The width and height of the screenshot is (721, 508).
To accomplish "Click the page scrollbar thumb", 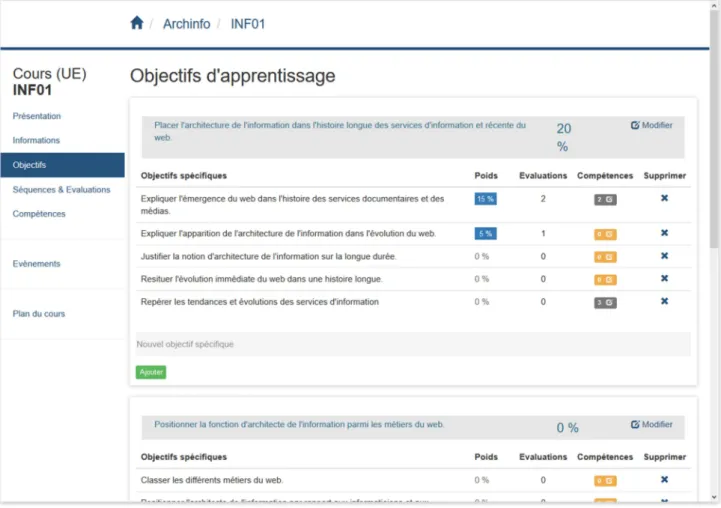I will coord(714,129).
